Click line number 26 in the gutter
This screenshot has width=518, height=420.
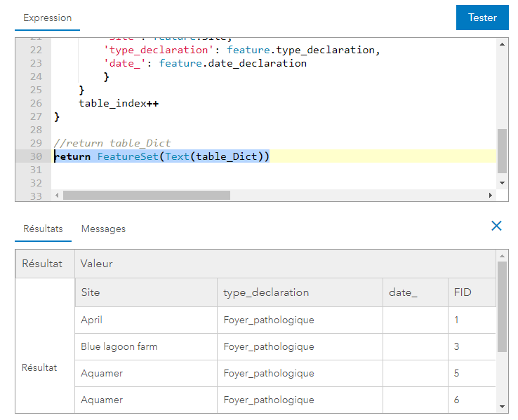(x=36, y=103)
